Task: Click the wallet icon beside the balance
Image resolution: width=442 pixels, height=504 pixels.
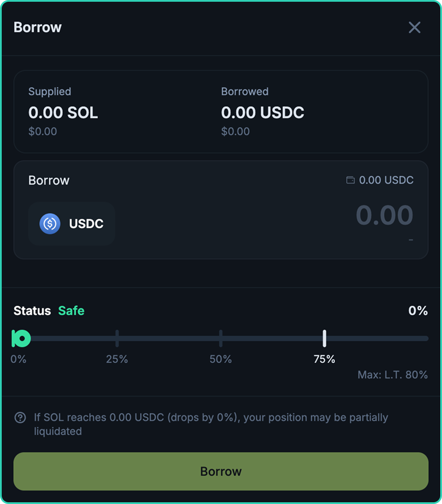Action: point(350,180)
